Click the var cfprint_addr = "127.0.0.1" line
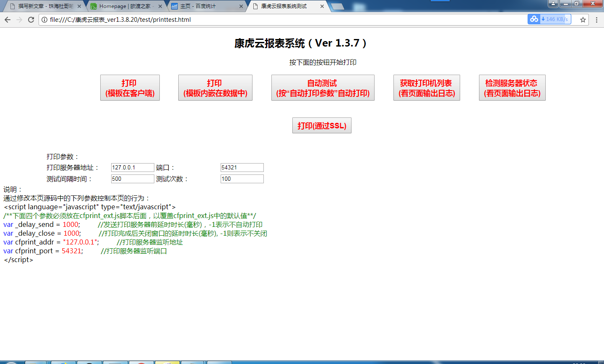Viewport: 604px width, 364px height. pos(93,242)
